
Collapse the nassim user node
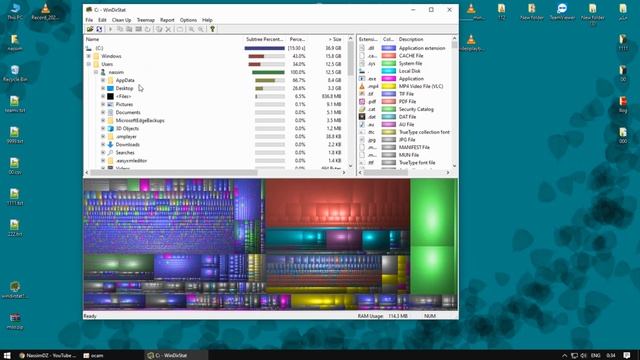(96, 72)
